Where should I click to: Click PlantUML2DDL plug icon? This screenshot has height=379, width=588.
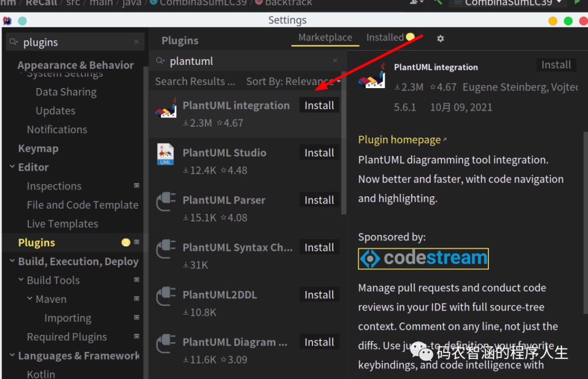(x=166, y=296)
